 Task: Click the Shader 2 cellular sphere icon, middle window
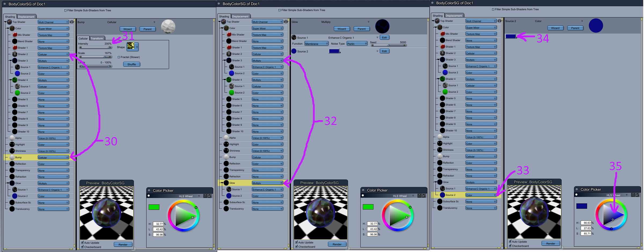[x=229, y=54]
